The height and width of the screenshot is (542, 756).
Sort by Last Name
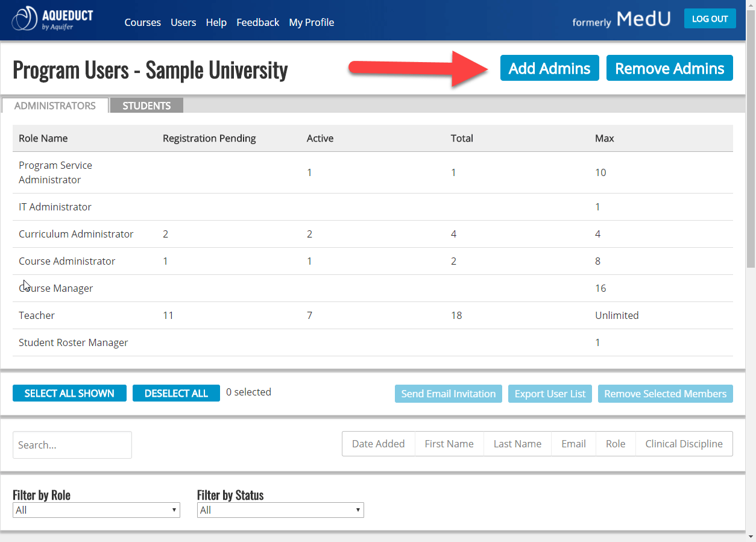coord(517,444)
